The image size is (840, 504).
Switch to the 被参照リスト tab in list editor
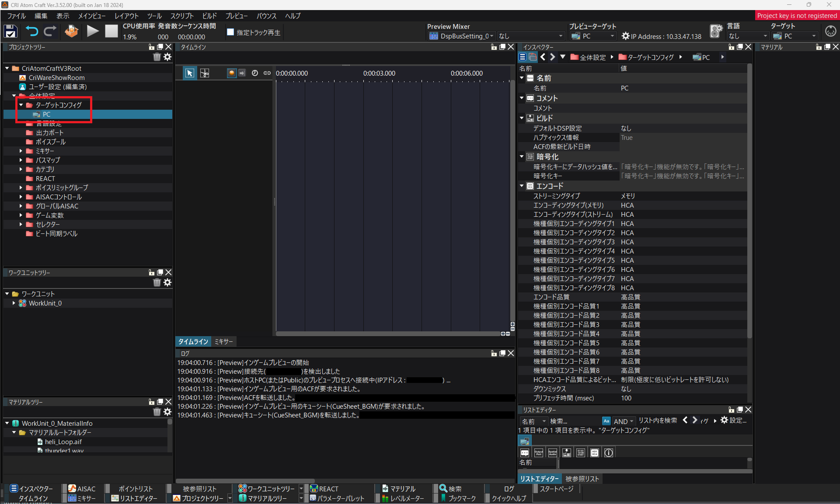pos(582,479)
